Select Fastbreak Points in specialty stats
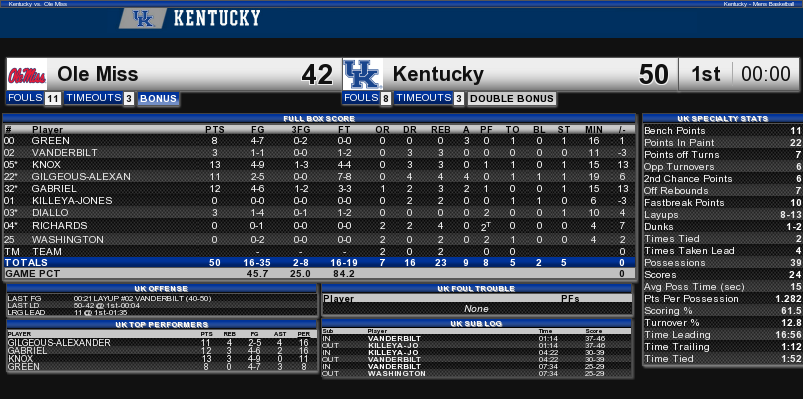The height and width of the screenshot is (399, 803). click(x=722, y=203)
